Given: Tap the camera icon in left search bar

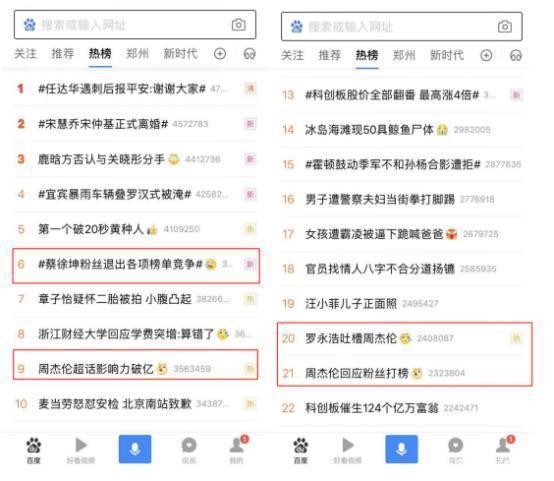Looking at the screenshot, I should coord(238,25).
